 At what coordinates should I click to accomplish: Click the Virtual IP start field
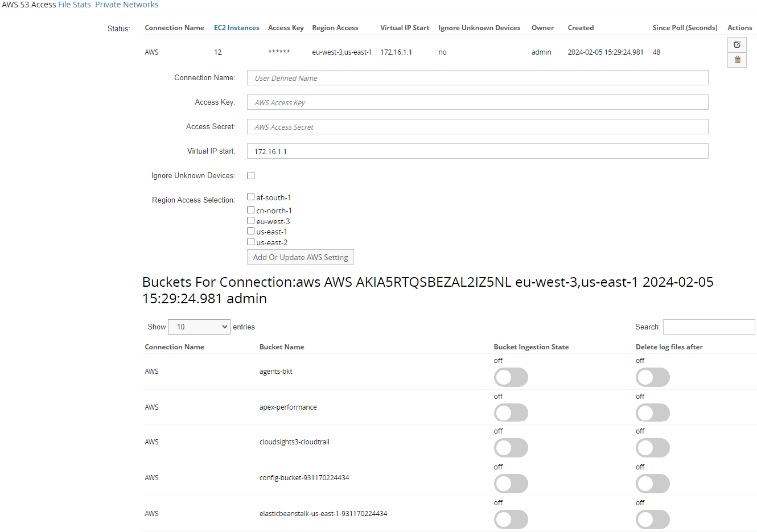pos(478,151)
